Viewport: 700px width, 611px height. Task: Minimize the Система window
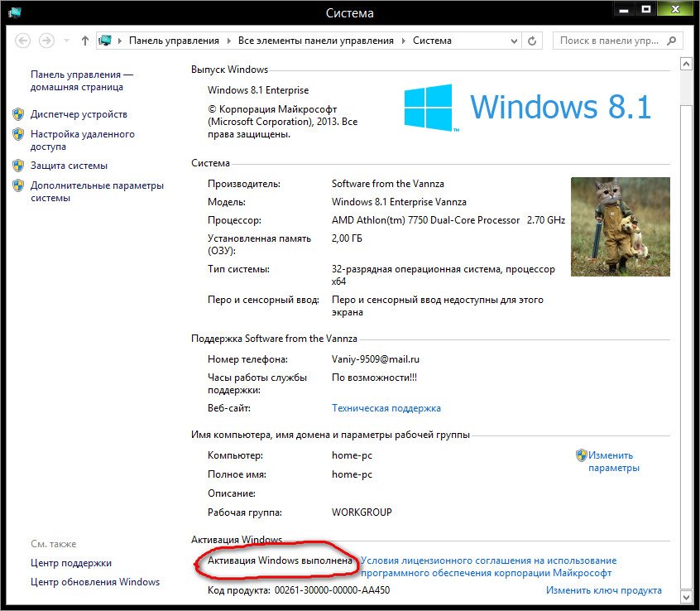pyautogui.click(x=624, y=9)
